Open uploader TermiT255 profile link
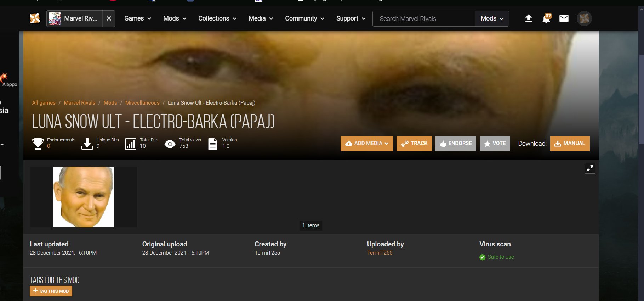The width and height of the screenshot is (644, 301). (380, 252)
